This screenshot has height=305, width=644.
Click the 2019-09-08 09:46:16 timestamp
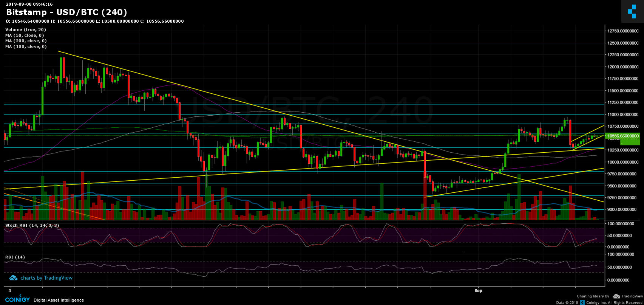pyautogui.click(x=29, y=4)
